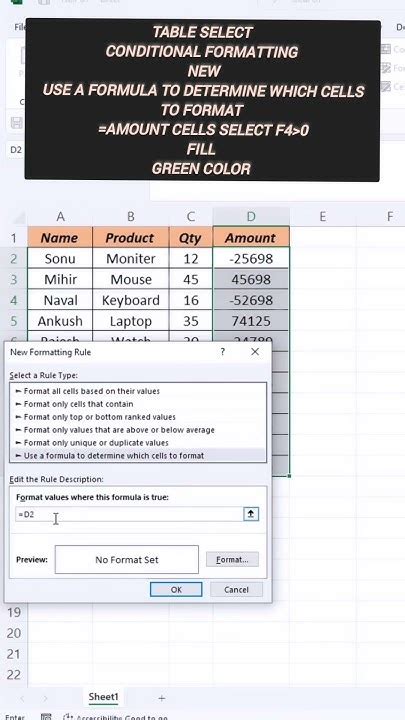Click the amount cell -25698
The height and width of the screenshot is (720, 405).
(251, 259)
